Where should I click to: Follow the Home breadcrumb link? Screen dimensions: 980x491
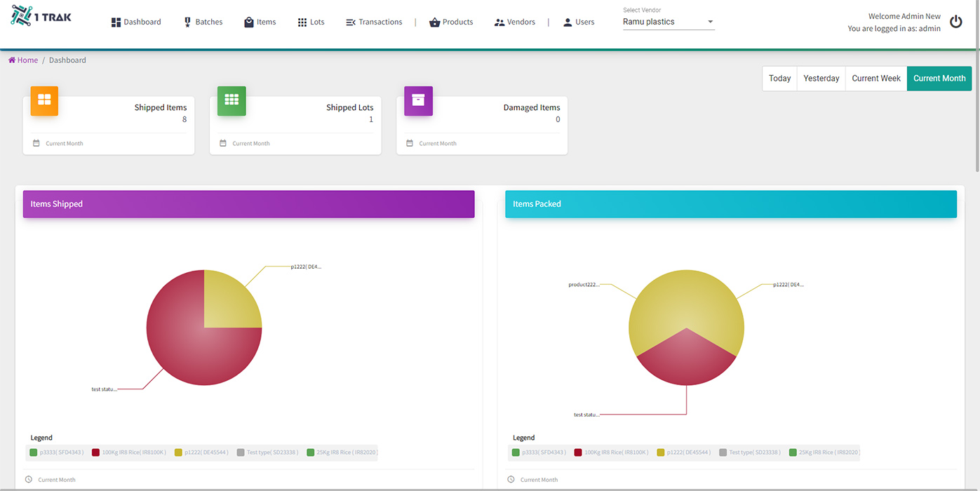(23, 60)
